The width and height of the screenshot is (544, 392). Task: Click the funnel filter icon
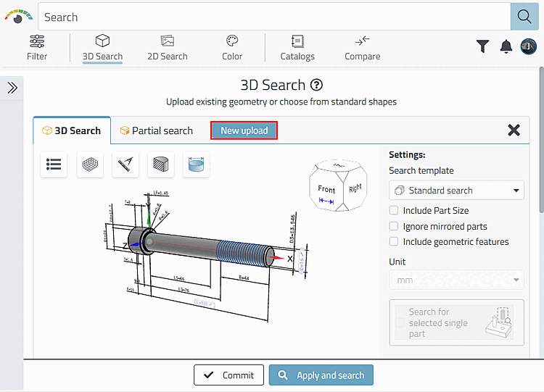(x=482, y=46)
